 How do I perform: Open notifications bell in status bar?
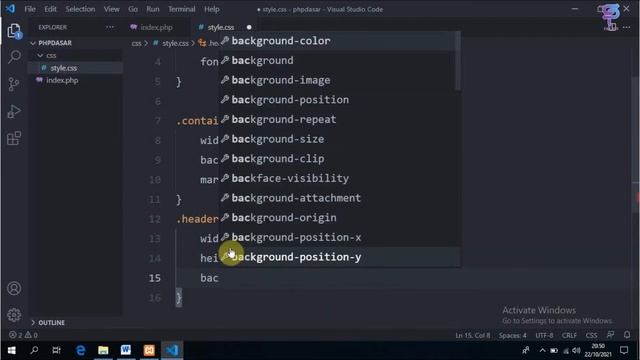(627, 335)
